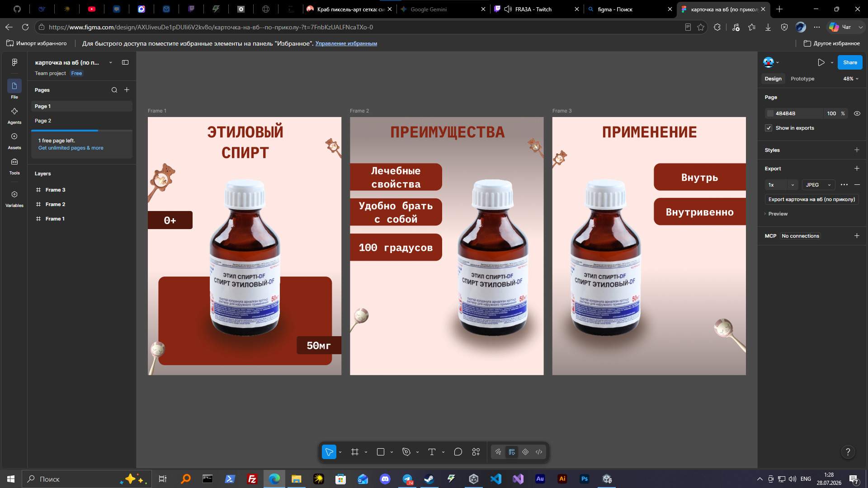Add a new page with the plus icon

click(x=127, y=90)
